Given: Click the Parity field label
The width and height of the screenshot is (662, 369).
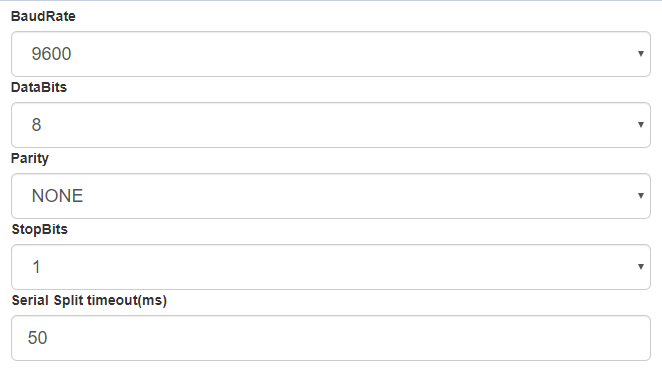Looking at the screenshot, I should tap(30, 158).
